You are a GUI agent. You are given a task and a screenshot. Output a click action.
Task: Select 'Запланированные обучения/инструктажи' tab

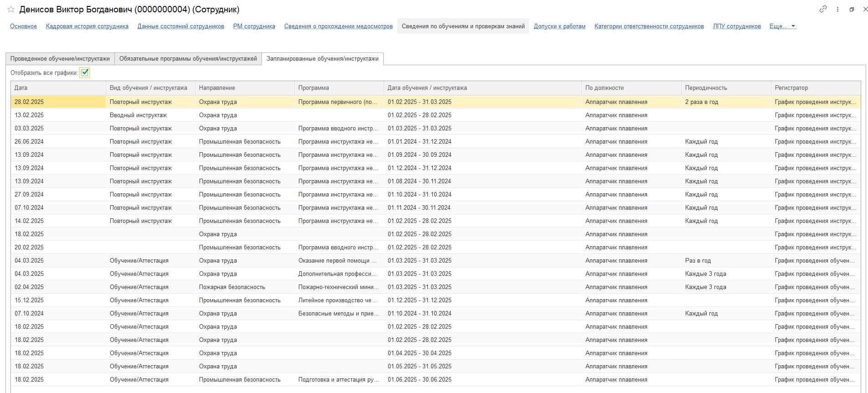(x=322, y=59)
